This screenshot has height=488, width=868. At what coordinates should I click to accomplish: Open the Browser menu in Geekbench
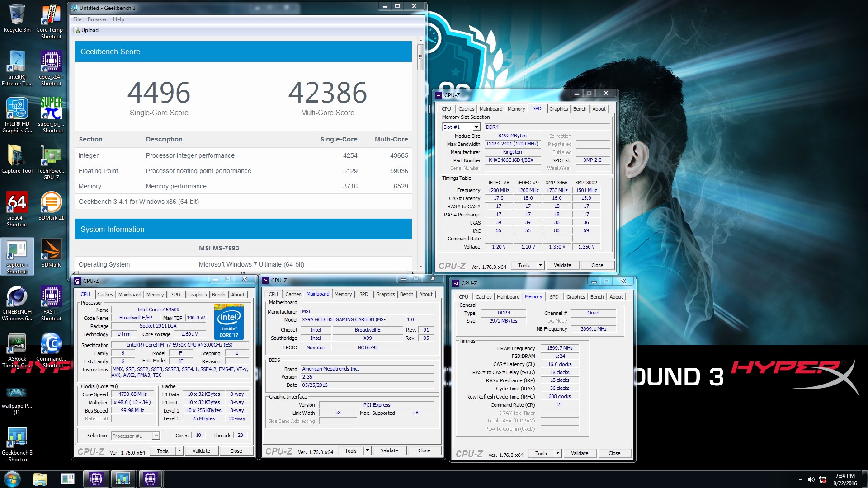(x=97, y=19)
